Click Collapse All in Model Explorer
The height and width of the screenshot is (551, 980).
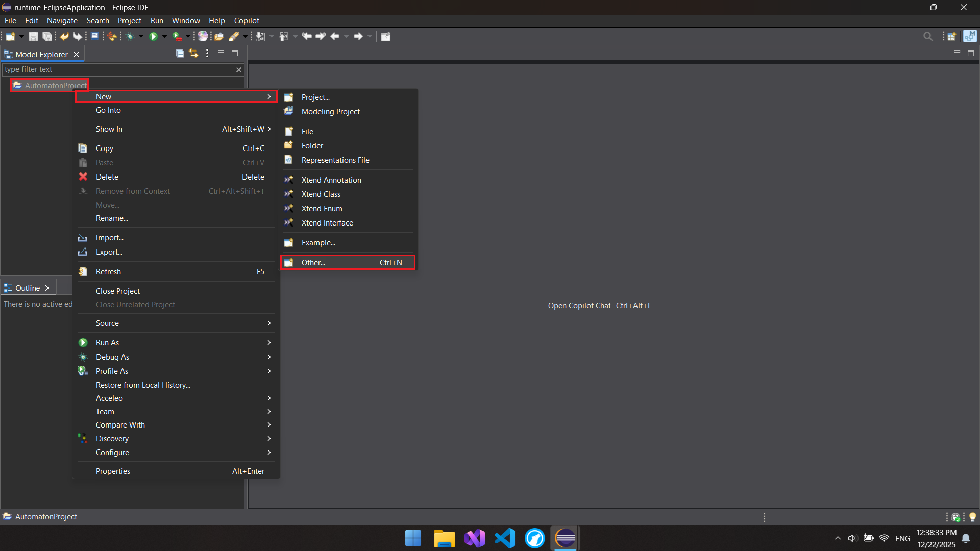coord(180,53)
